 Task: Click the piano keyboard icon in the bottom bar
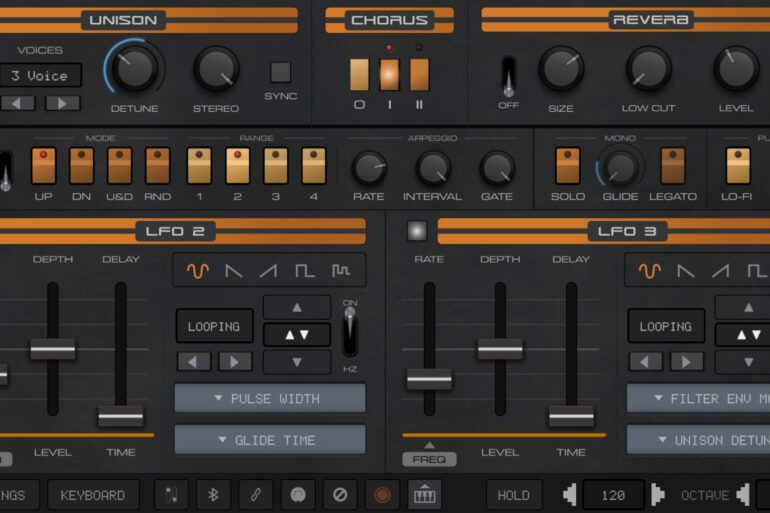(x=424, y=495)
